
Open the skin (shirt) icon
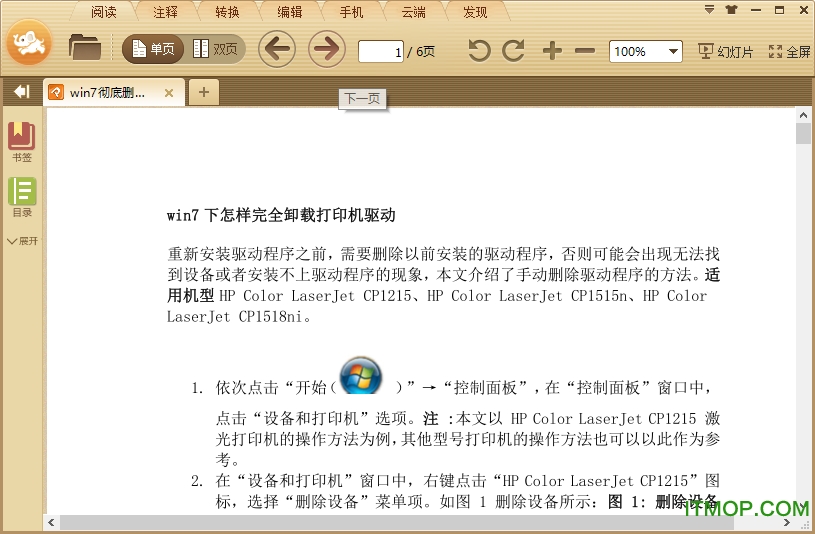pos(732,9)
